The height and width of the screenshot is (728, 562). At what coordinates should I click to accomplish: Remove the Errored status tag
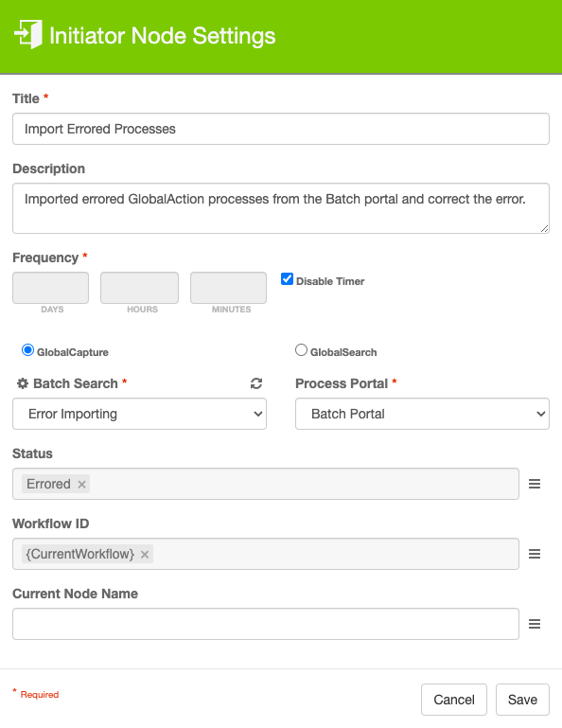click(81, 485)
